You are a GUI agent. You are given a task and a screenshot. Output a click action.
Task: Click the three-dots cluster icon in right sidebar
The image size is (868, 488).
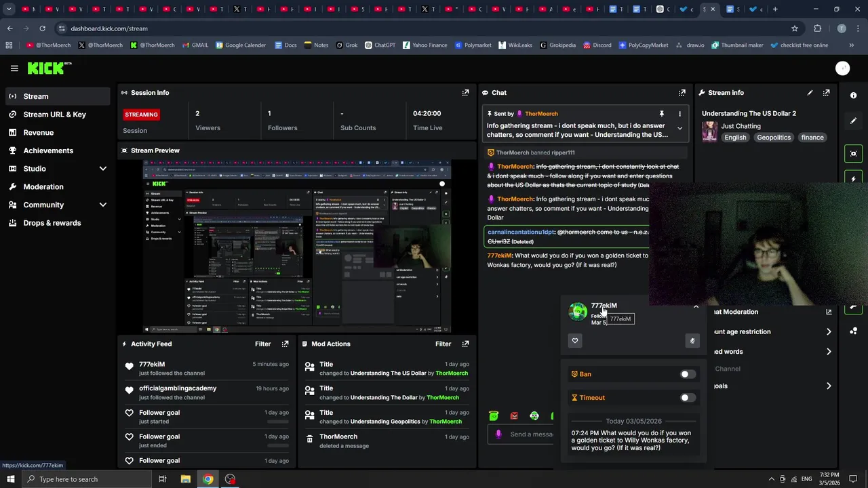coord(854,331)
